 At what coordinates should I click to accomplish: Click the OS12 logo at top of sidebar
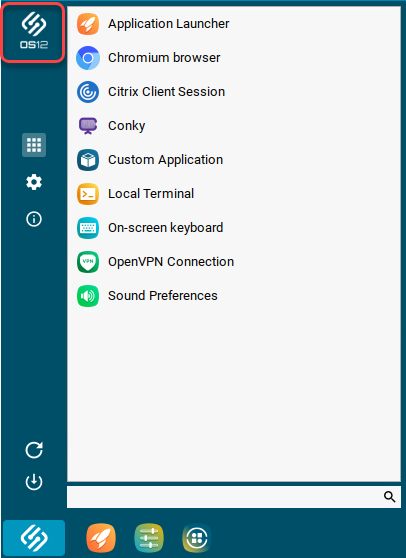(34, 31)
